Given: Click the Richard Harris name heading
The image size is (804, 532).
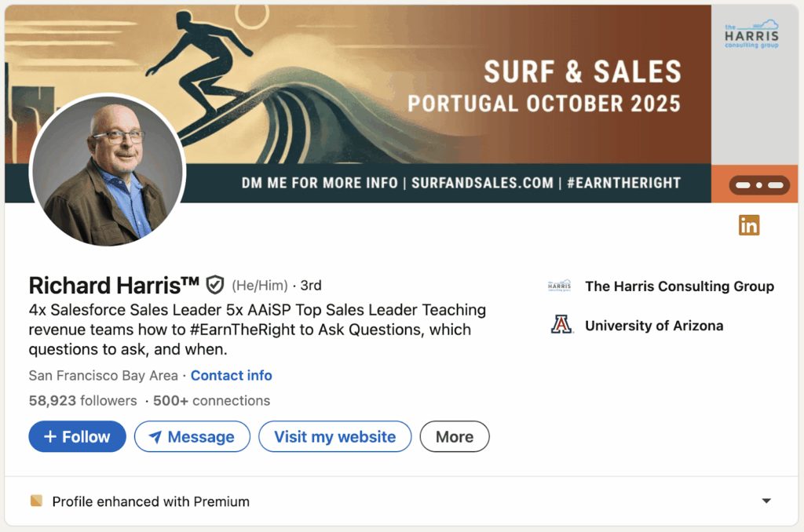Looking at the screenshot, I should (x=114, y=285).
